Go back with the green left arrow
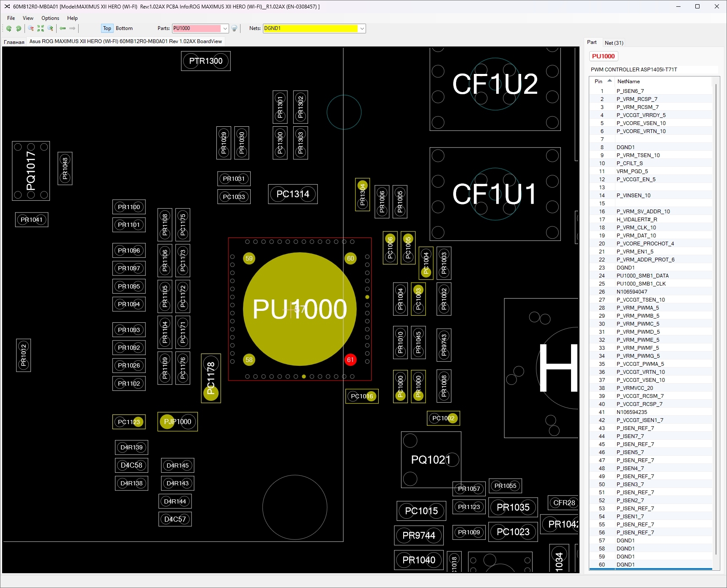Viewport: 727px width, 588px height. click(x=63, y=28)
